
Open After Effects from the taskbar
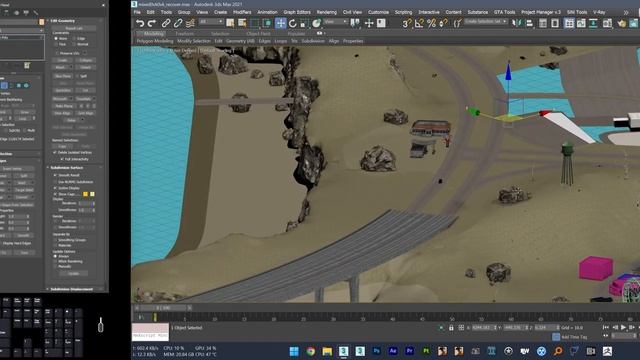pos(393,351)
